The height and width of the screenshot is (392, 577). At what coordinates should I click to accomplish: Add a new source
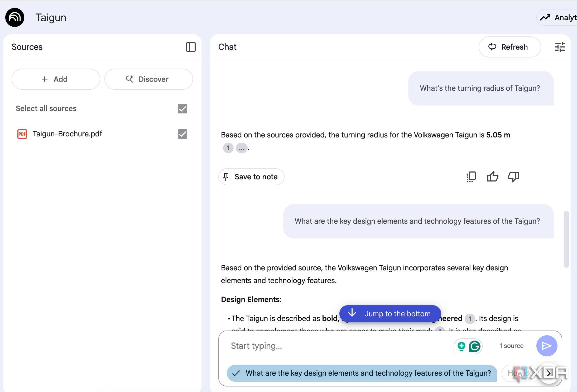(x=56, y=79)
